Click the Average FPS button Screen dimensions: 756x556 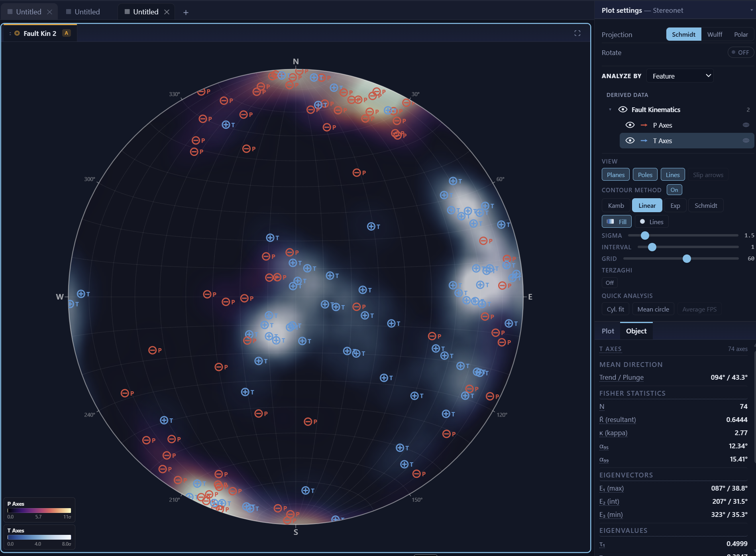point(699,309)
